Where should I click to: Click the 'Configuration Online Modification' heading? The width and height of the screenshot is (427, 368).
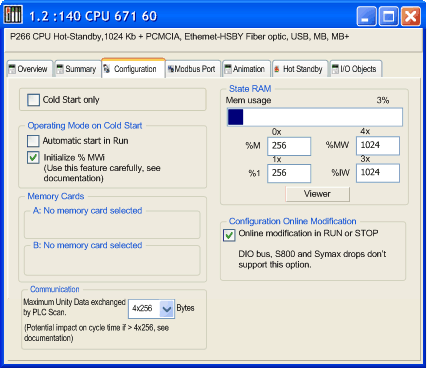(x=292, y=221)
